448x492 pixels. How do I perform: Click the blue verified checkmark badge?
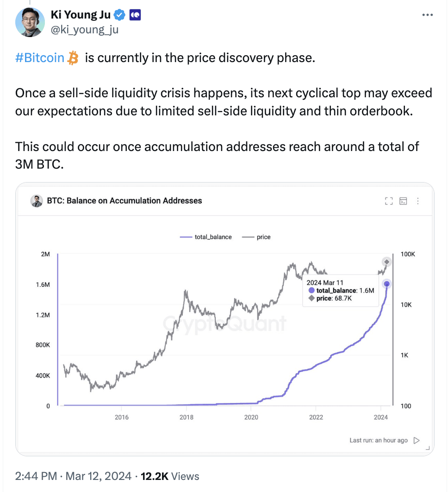coord(119,14)
